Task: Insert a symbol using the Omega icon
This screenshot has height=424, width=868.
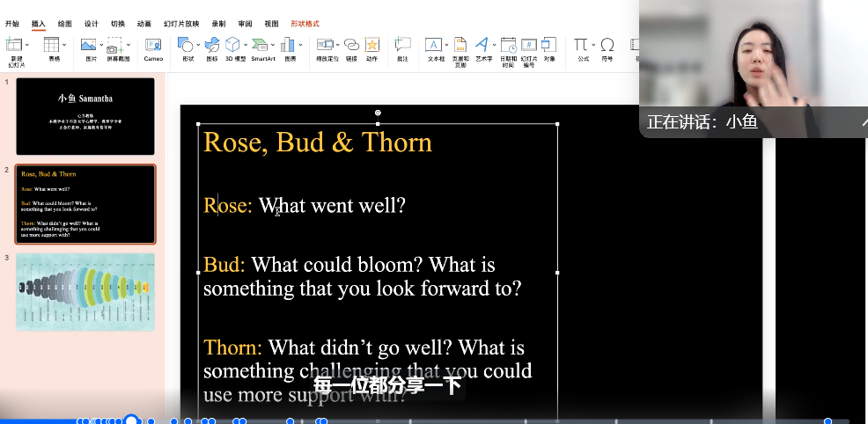Action: click(607, 45)
